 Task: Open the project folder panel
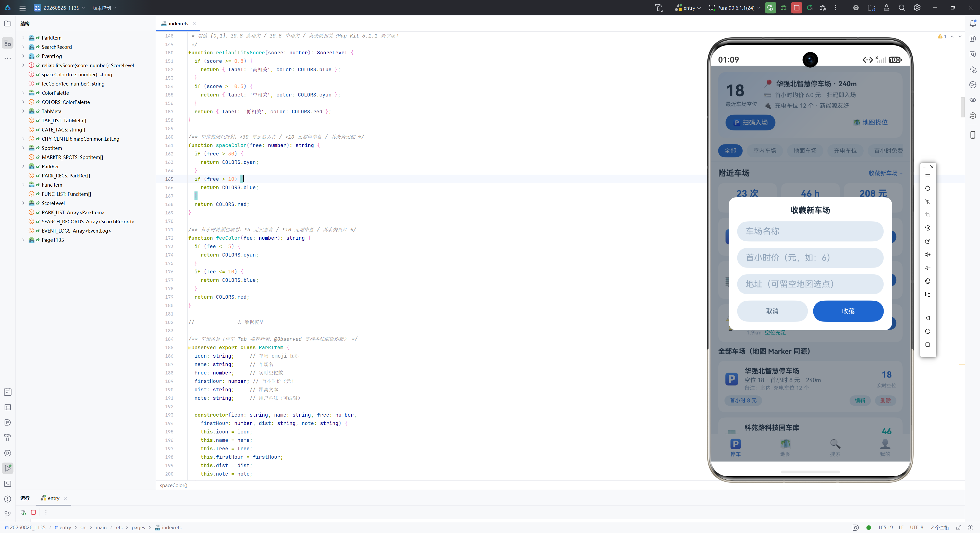click(x=8, y=23)
